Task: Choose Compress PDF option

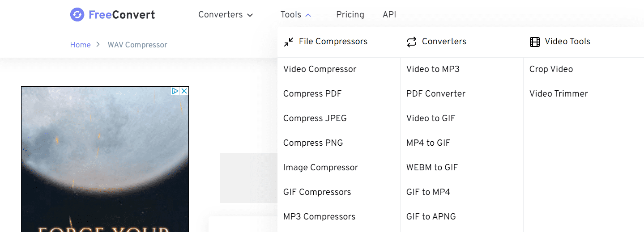Action: (312, 94)
